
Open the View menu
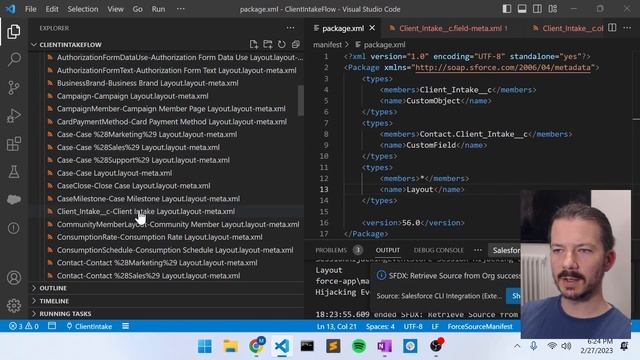[116, 9]
